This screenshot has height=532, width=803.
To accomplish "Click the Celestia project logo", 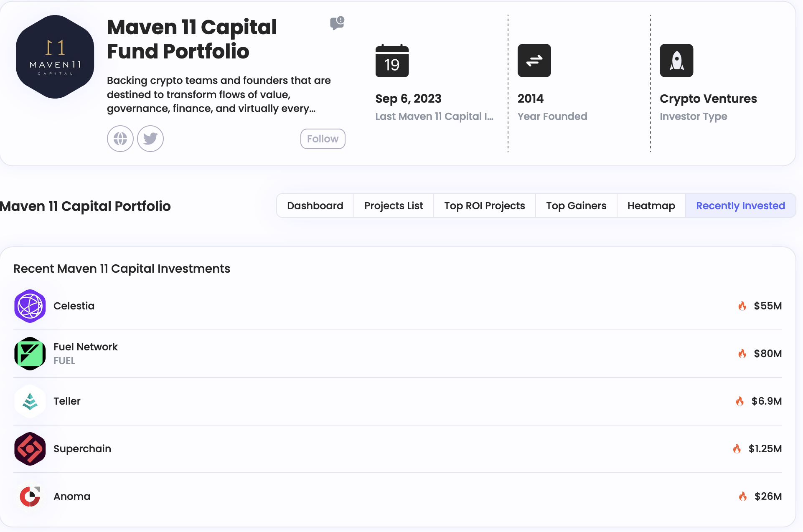I will [30, 306].
